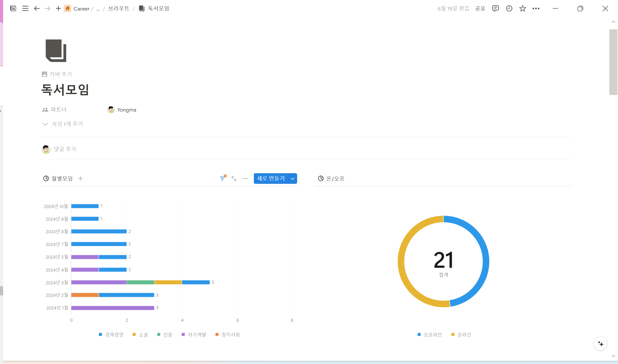Open the comments panel icon
The height and width of the screenshot is (364, 618).
tap(495, 9)
